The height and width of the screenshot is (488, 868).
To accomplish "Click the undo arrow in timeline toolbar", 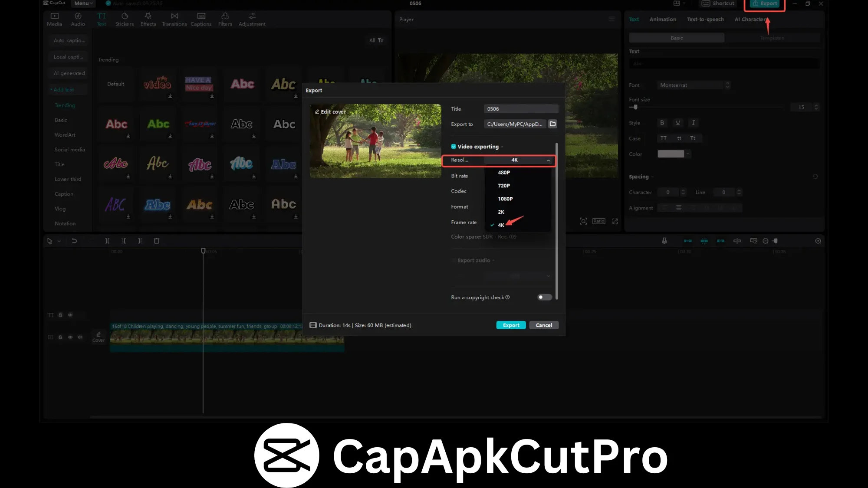I will [74, 241].
